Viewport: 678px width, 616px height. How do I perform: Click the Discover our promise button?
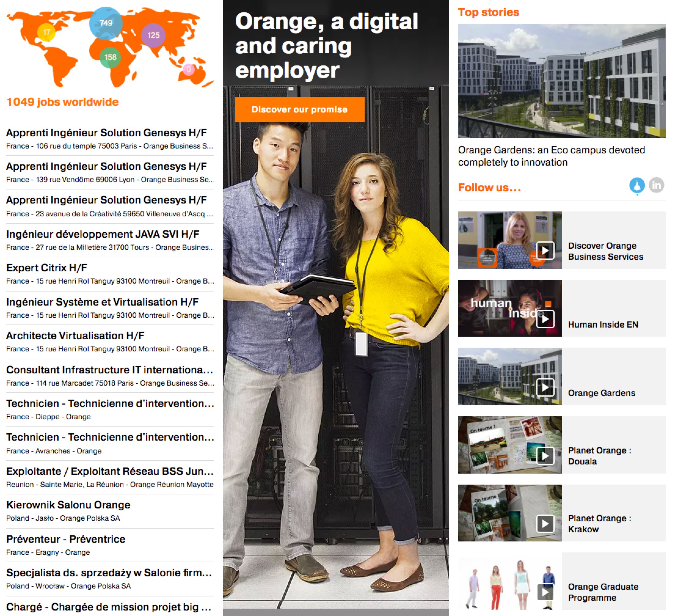(x=300, y=110)
